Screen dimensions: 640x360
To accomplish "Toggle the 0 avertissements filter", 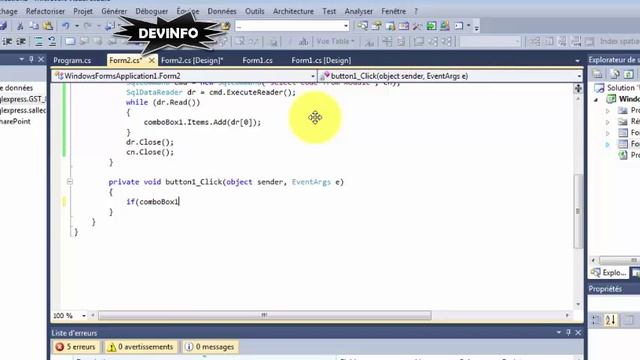I will point(140,347).
